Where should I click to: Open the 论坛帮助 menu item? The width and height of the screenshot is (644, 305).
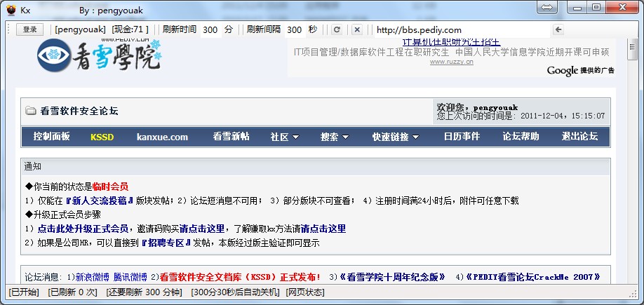(521, 137)
